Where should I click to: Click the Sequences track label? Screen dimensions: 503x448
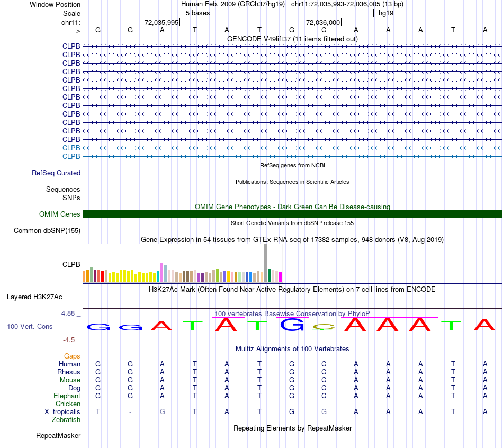63,190
